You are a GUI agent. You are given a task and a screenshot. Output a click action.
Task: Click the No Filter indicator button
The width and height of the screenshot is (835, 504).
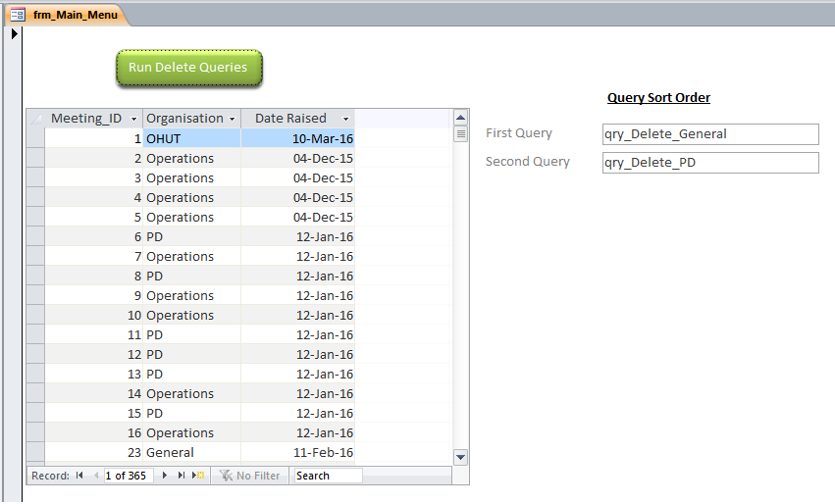[x=250, y=476]
